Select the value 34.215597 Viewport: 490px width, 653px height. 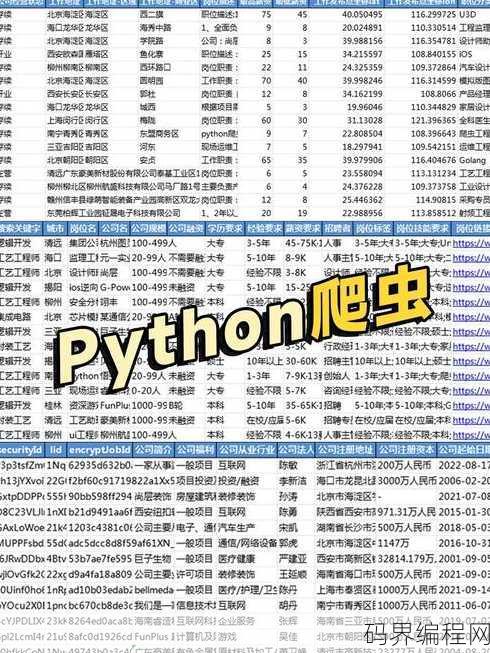tap(362, 54)
